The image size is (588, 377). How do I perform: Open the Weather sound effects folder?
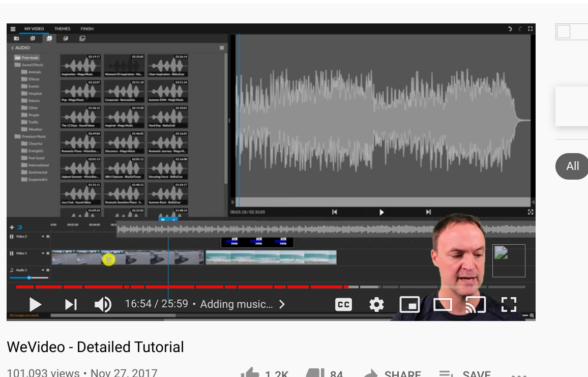tap(32, 129)
